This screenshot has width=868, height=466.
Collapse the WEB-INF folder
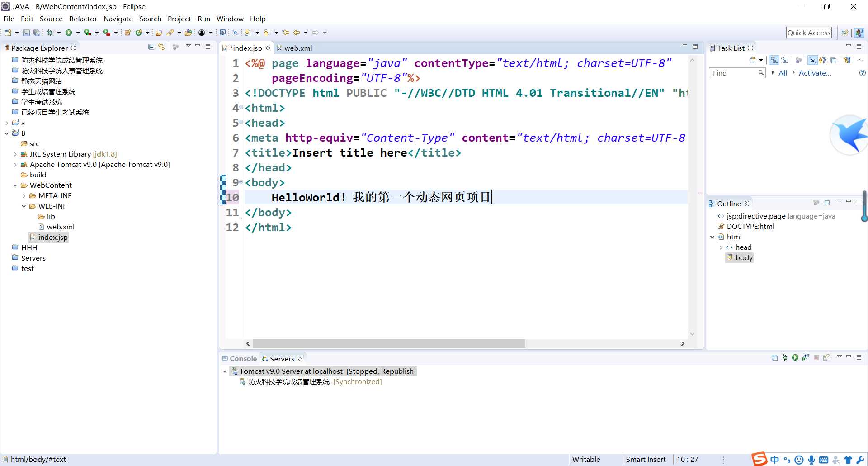(x=24, y=206)
